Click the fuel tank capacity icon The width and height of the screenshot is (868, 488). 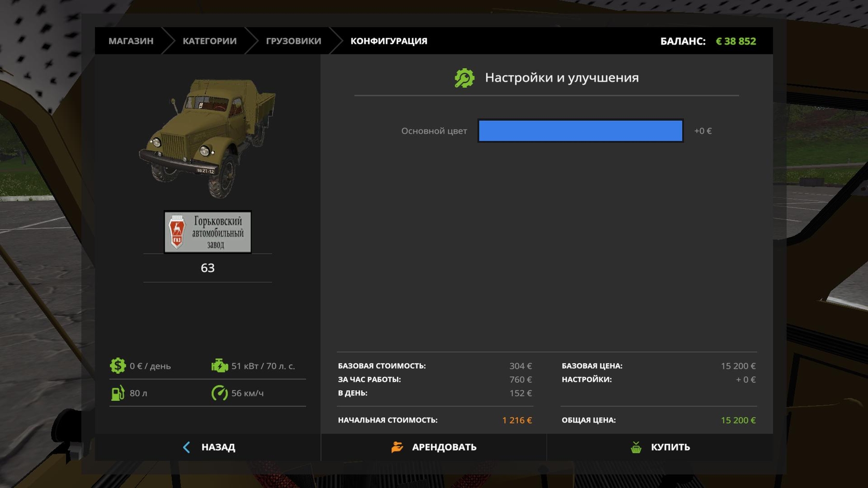(x=118, y=393)
